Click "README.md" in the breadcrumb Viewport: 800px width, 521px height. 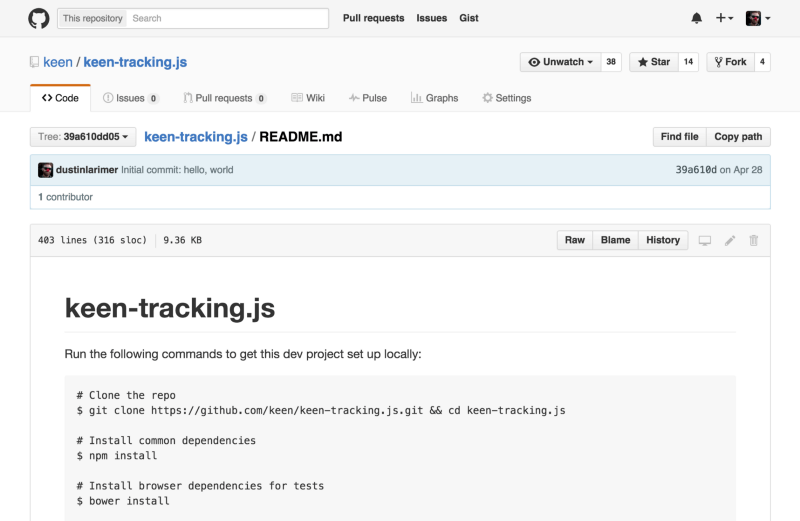click(x=301, y=137)
